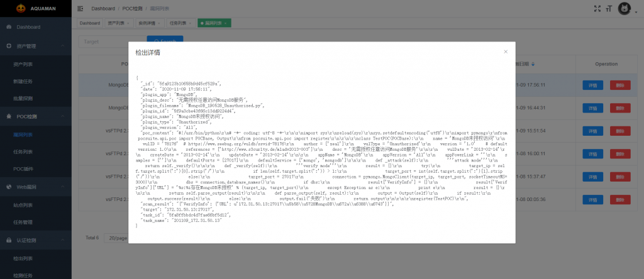644x279 pixels.
Task: Switch to the green 漏洞列表 tag tab
Action: 213,23
